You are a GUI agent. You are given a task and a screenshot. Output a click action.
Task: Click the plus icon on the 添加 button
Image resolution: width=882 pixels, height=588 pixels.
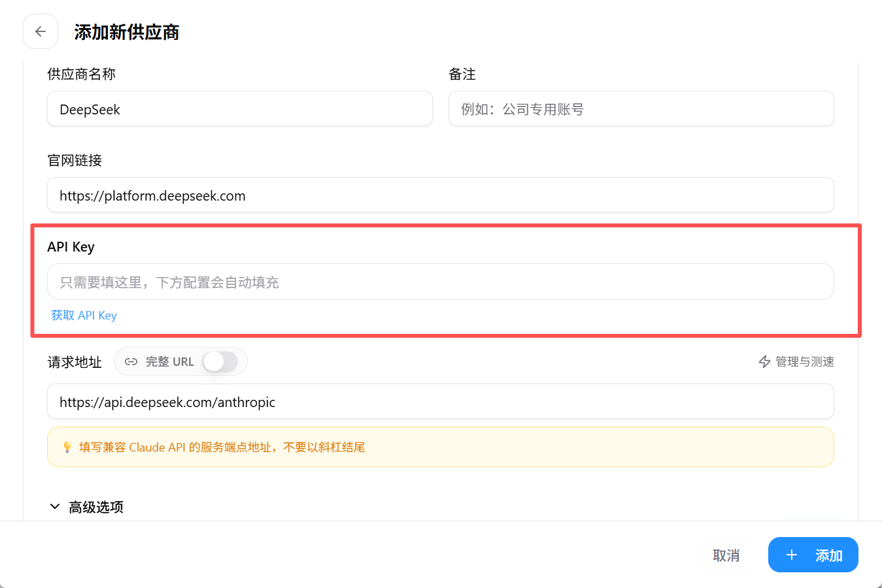(791, 555)
